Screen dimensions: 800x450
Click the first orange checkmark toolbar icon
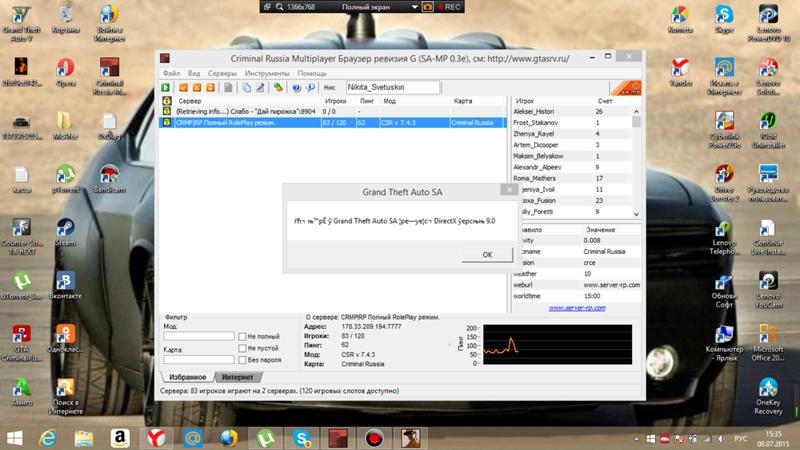point(184,88)
